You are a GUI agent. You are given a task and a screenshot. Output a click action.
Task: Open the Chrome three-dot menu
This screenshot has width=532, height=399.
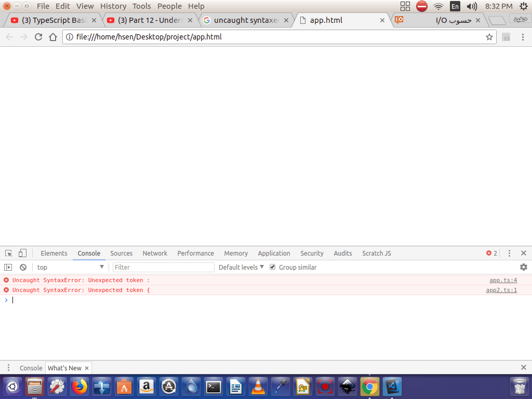pos(523,37)
